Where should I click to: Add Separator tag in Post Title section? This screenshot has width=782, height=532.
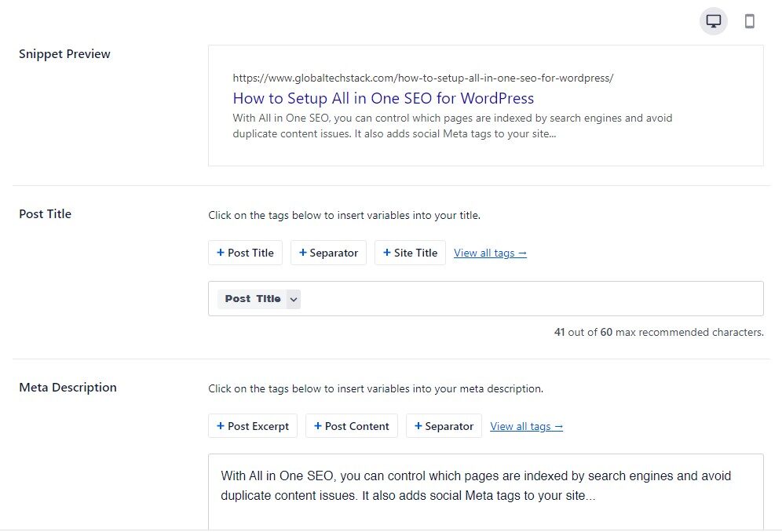(328, 253)
